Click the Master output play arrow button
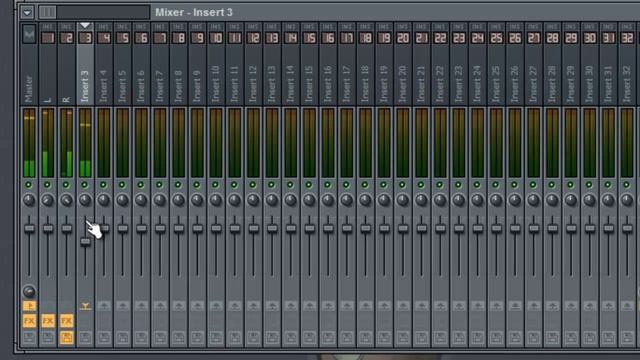Screen dimensions: 640x360 coord(29,306)
